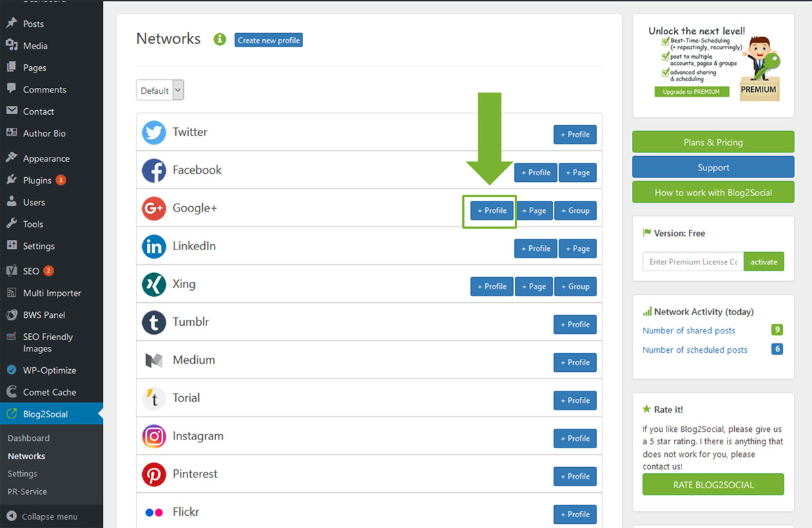
Task: Click the green info icon beside Networks
Action: coord(219,39)
